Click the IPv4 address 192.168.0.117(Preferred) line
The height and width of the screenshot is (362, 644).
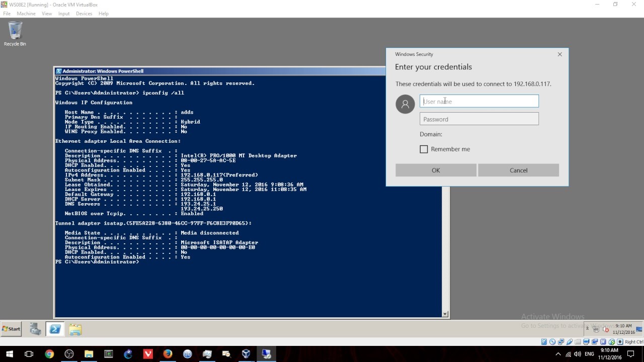tap(161, 175)
